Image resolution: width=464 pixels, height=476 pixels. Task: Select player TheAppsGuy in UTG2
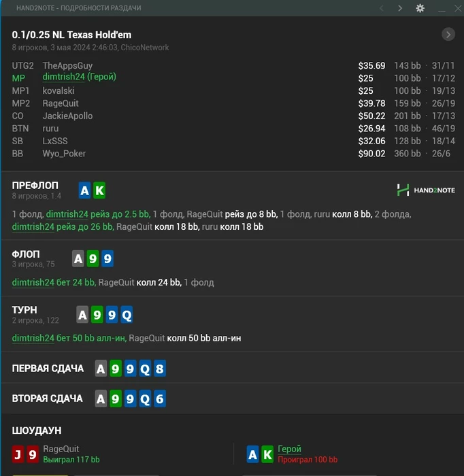[67, 65]
